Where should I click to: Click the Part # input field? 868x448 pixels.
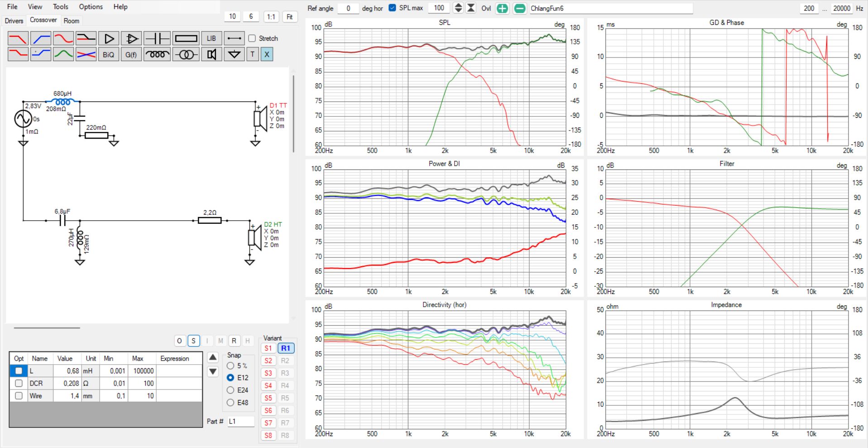click(240, 421)
